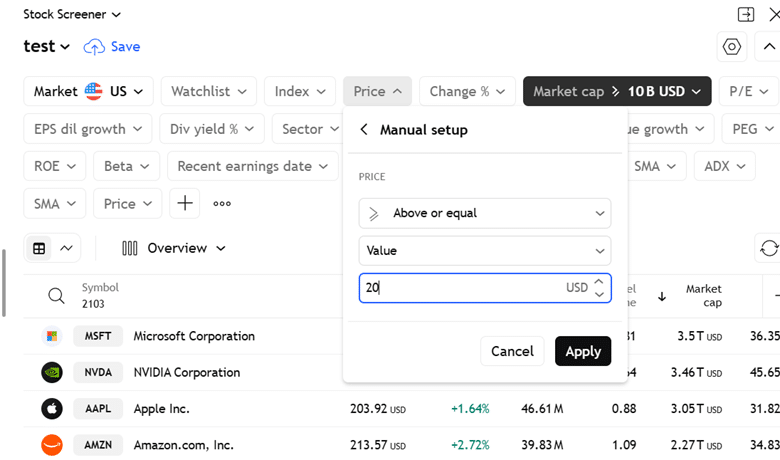
Task: Open the Market cap 10B USD filter
Action: 616,91
